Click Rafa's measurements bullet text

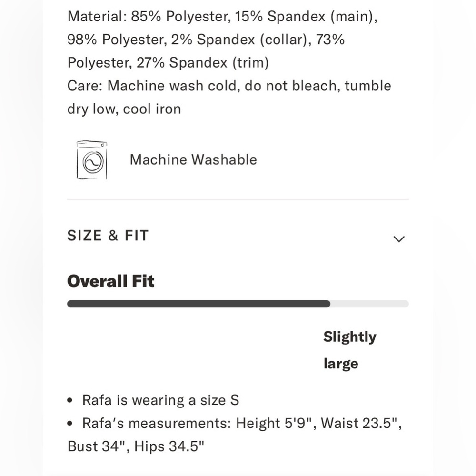235,435
